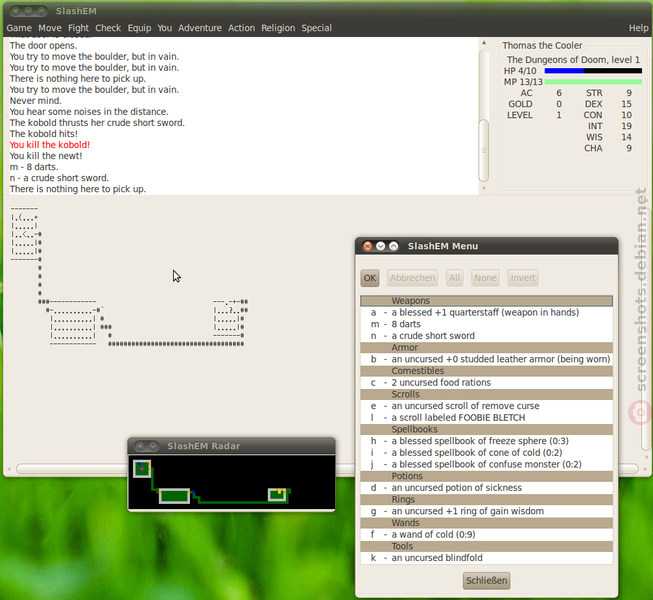Select the studded leather armor item
The height and width of the screenshot is (600, 653).
point(486,359)
